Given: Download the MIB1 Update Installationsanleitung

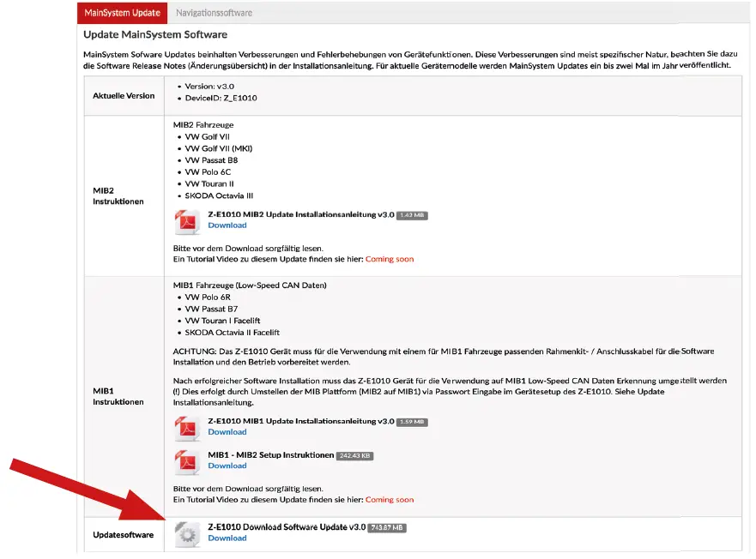Looking at the screenshot, I should pyautogui.click(x=227, y=431).
